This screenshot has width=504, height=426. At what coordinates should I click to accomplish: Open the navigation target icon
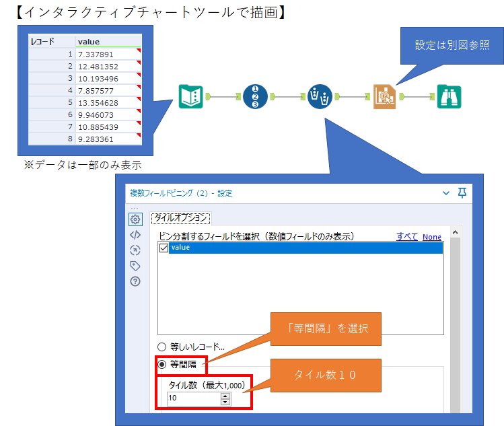pos(135,250)
